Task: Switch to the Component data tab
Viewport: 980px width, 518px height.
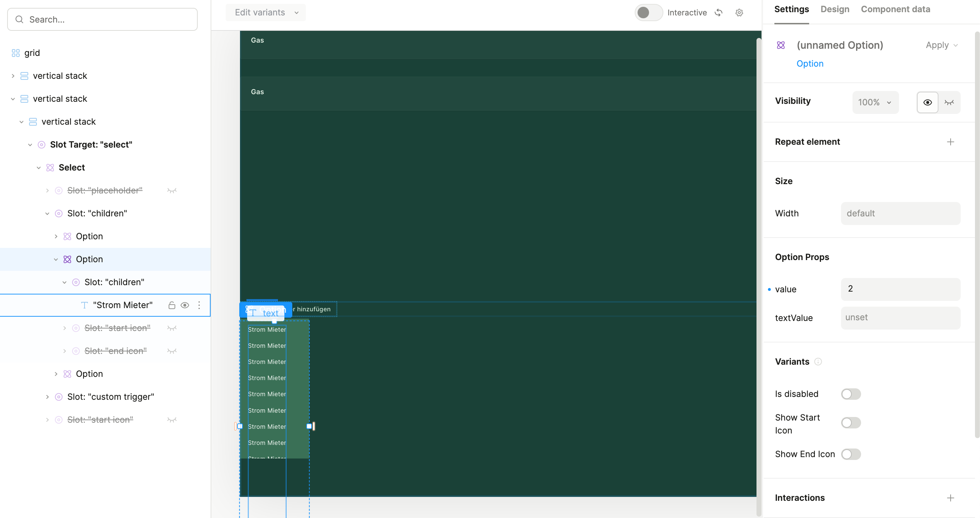Action: click(895, 9)
